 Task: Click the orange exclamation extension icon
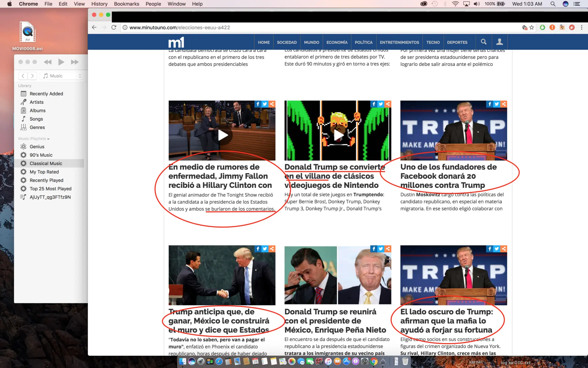(x=552, y=27)
